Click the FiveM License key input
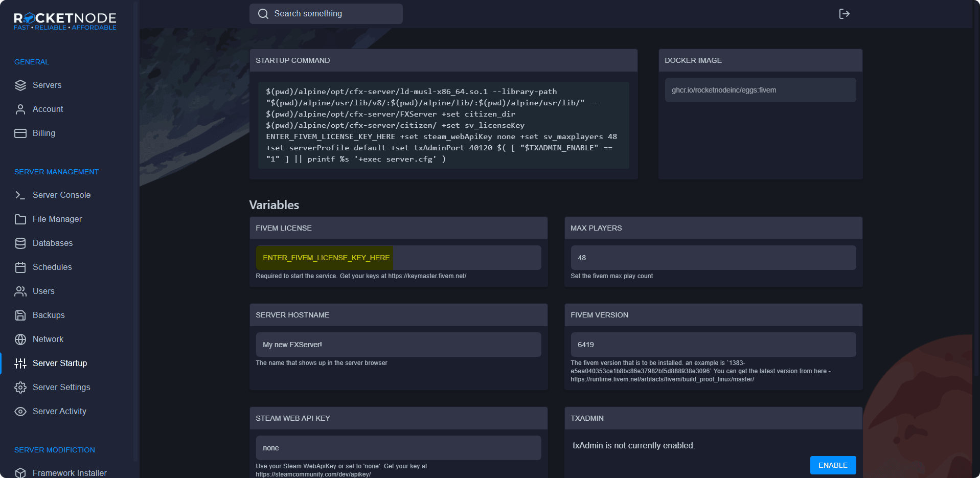This screenshot has height=478, width=980. click(x=398, y=258)
